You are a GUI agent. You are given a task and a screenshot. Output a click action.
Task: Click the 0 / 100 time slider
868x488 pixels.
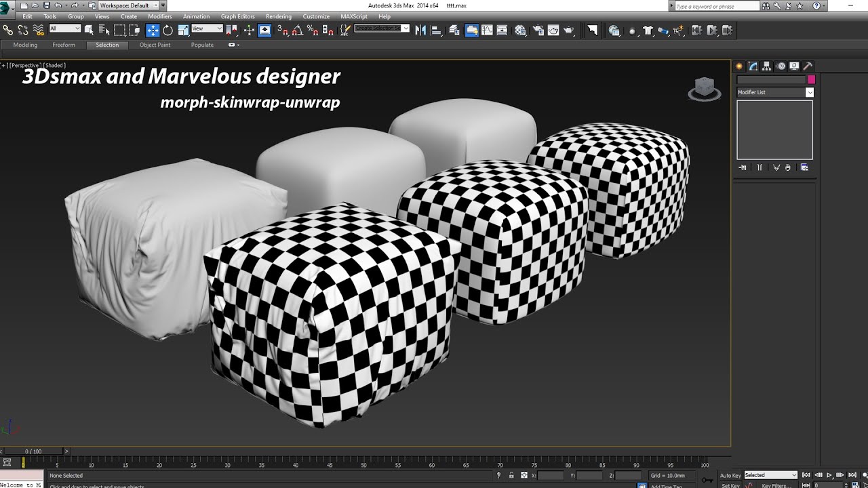[x=33, y=451]
